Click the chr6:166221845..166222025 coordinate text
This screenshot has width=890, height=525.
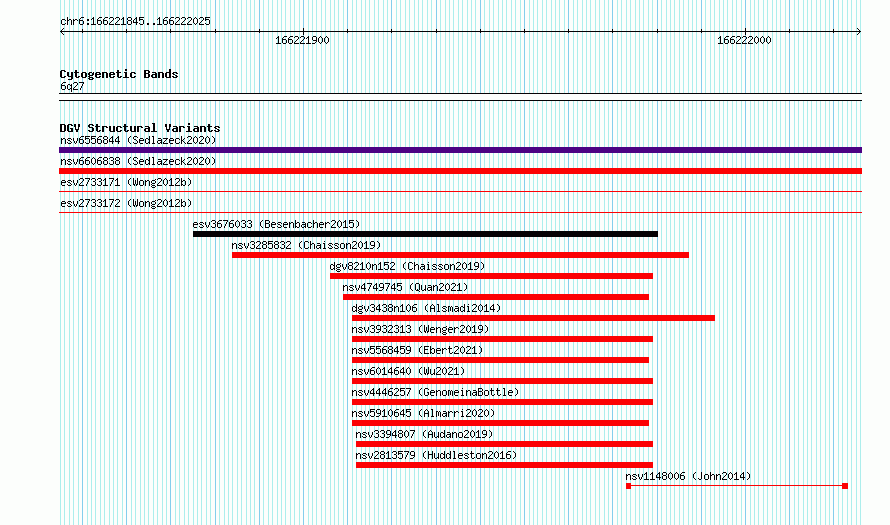[135, 21]
